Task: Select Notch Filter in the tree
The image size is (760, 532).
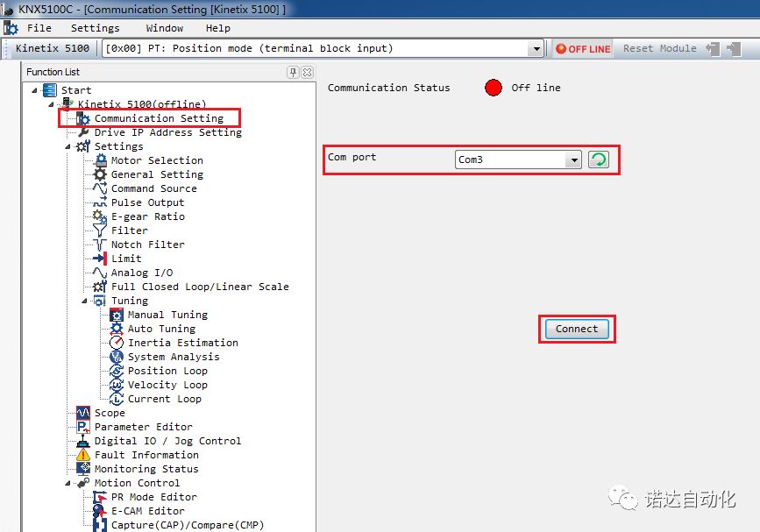Action: (148, 245)
